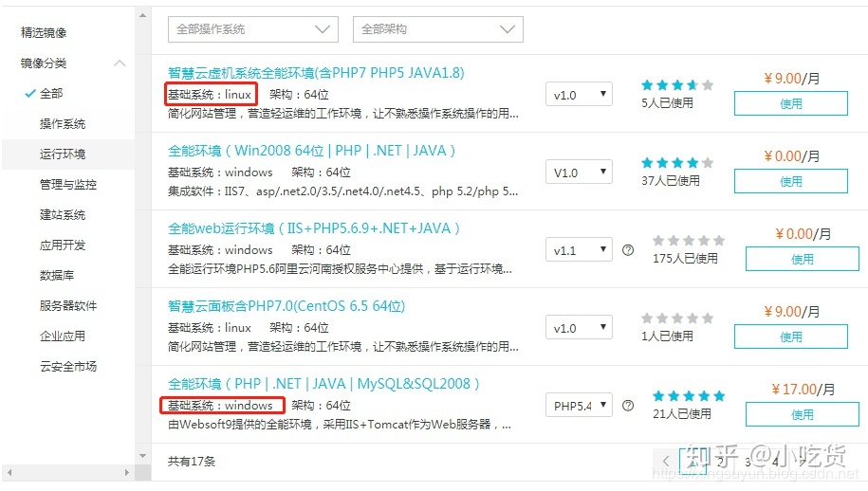
Task: Select 服务器软件 category
Action: (x=68, y=306)
